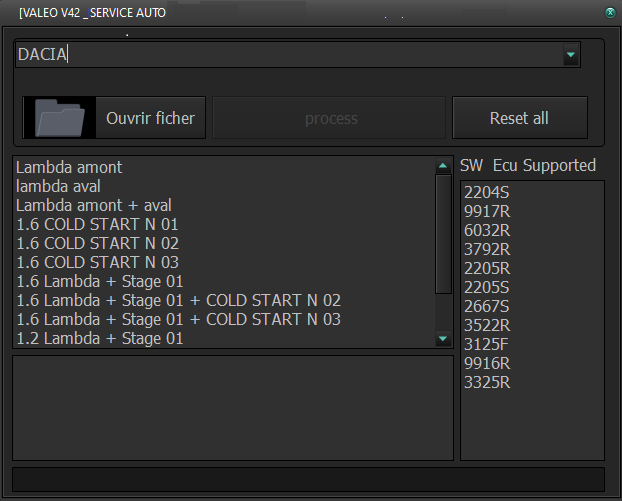Click the greyed-out process button
This screenshot has width=622, height=501.
point(329,118)
